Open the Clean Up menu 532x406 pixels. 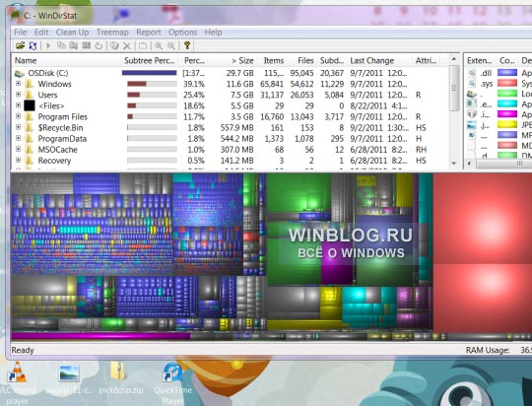pyautogui.click(x=72, y=33)
